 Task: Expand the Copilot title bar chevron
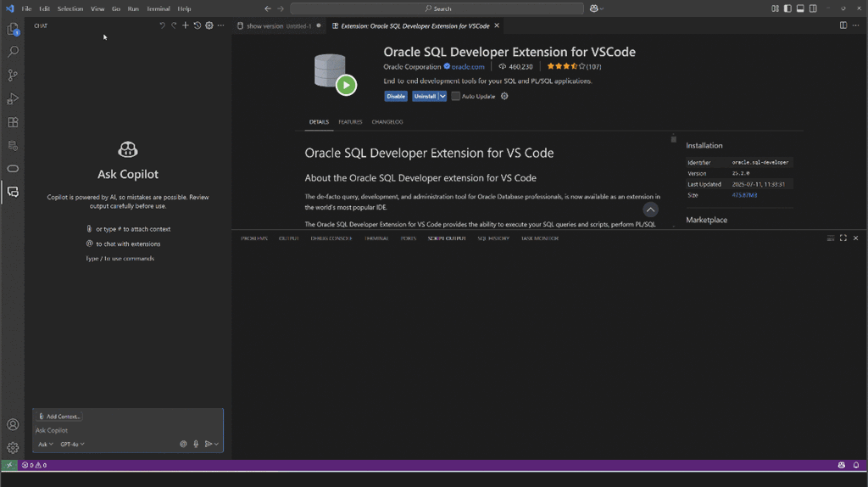click(602, 8)
